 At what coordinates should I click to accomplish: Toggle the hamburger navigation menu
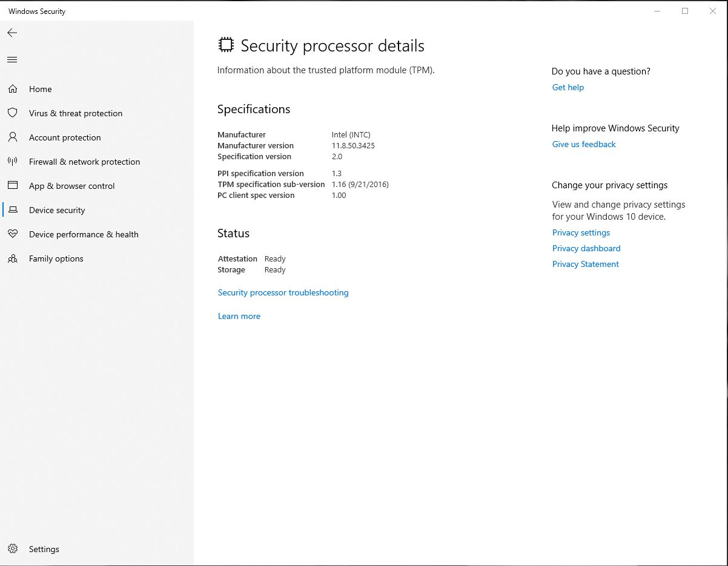pyautogui.click(x=12, y=59)
